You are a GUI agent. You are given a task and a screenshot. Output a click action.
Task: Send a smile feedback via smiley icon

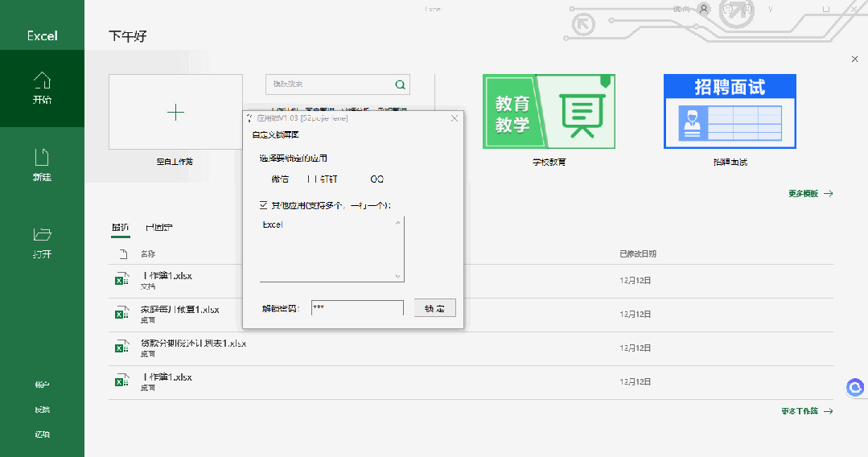[x=729, y=9]
